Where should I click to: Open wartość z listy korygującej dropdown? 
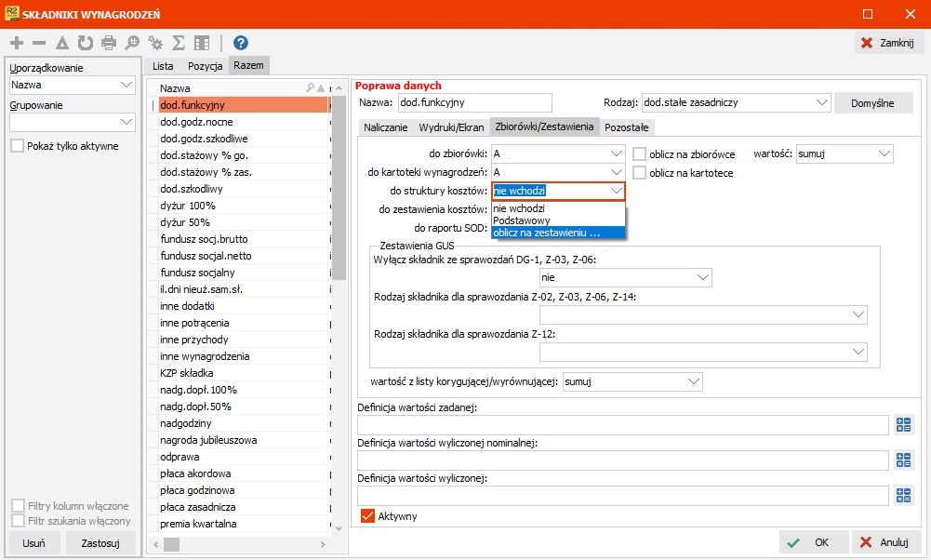[x=632, y=381]
